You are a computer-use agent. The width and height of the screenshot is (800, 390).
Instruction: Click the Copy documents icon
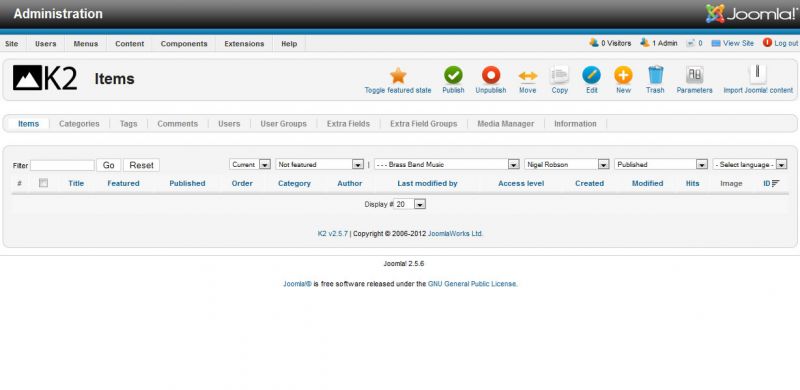pyautogui.click(x=559, y=75)
